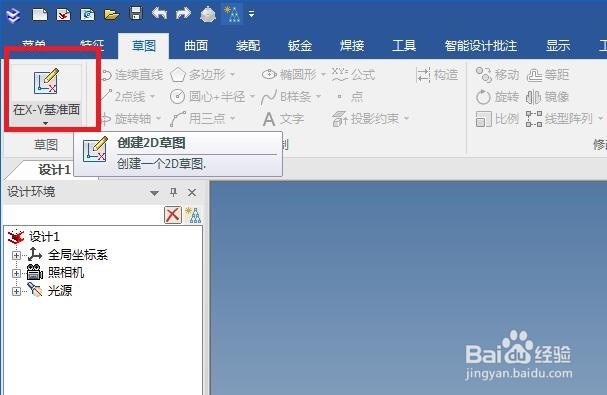The width and height of the screenshot is (607, 395).
Task: Click the 3D sphere view icon in quick toolbar
Action: coord(208,14)
